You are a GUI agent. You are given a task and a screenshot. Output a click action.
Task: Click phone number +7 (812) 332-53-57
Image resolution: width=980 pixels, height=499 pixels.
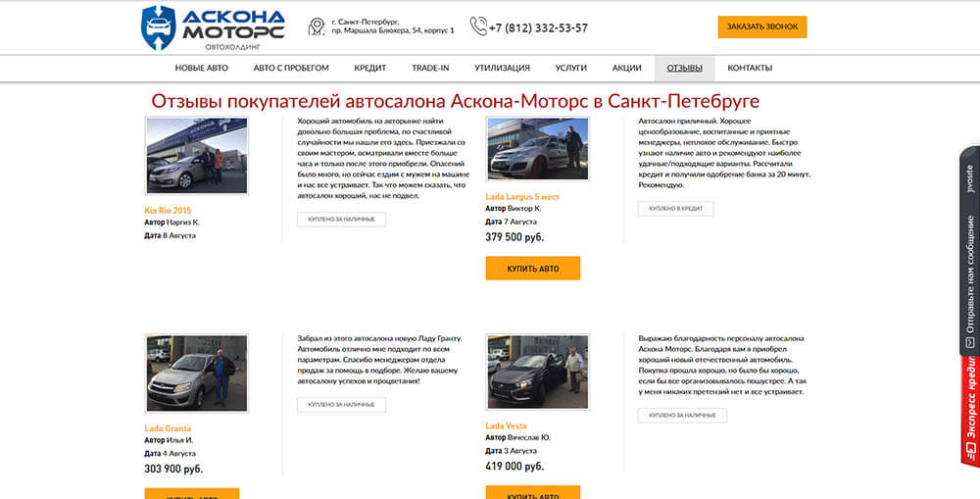click(538, 28)
